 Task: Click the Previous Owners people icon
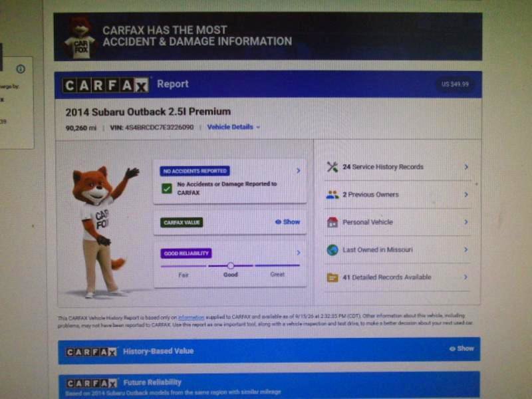coord(332,195)
